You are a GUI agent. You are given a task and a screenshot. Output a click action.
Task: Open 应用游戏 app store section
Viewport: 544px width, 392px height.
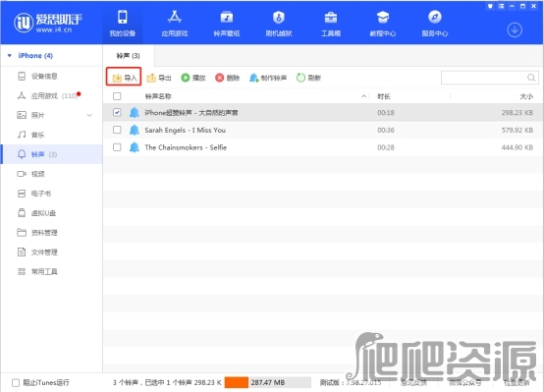[x=175, y=23]
